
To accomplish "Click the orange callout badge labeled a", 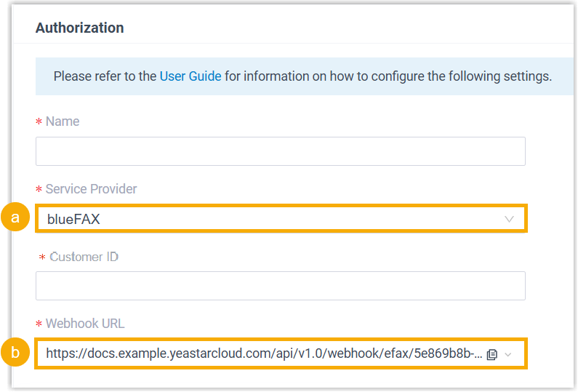I will 15,218.
